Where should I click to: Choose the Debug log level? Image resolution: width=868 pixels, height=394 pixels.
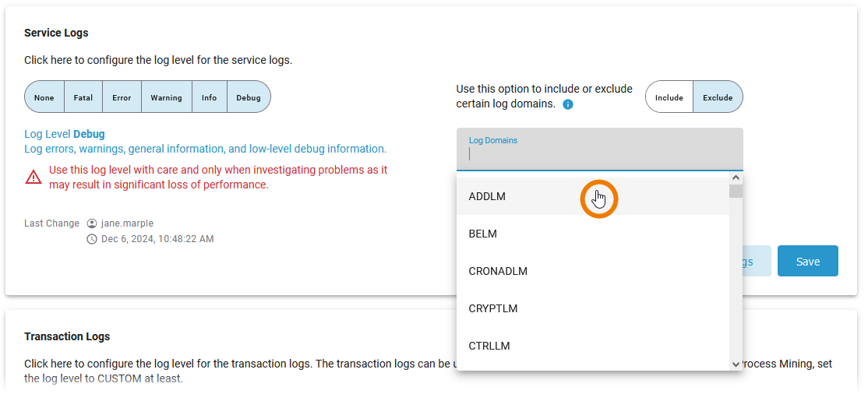tap(249, 97)
